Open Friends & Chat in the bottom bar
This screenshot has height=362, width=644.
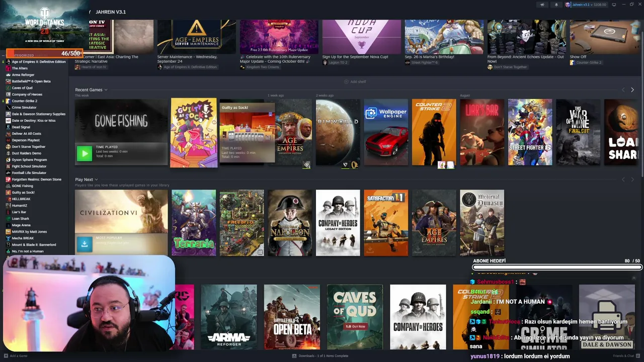click(x=626, y=356)
